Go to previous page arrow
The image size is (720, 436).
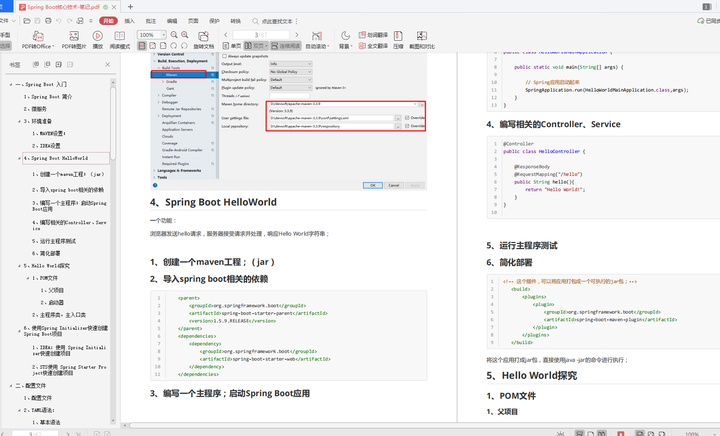click(225, 35)
